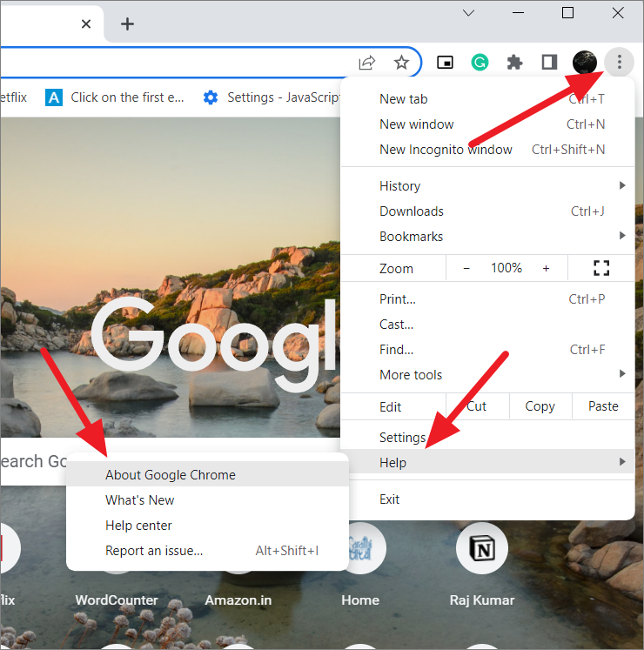The image size is (644, 650).
Task: Click the WordCounter shortcut label
Action: [117, 600]
